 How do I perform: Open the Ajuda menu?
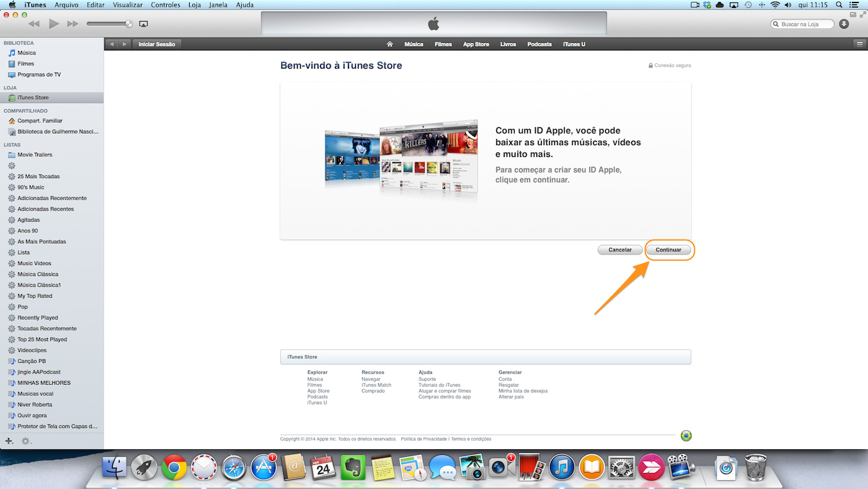pyautogui.click(x=245, y=5)
